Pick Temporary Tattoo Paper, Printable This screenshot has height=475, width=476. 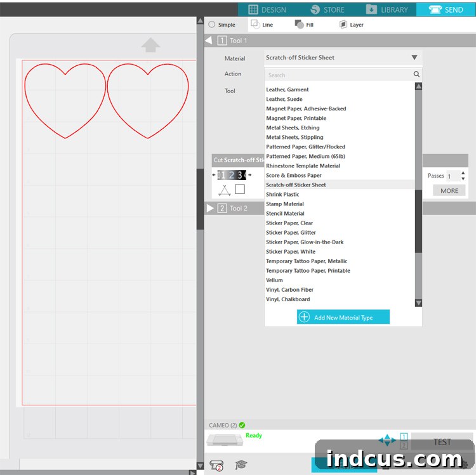point(308,271)
